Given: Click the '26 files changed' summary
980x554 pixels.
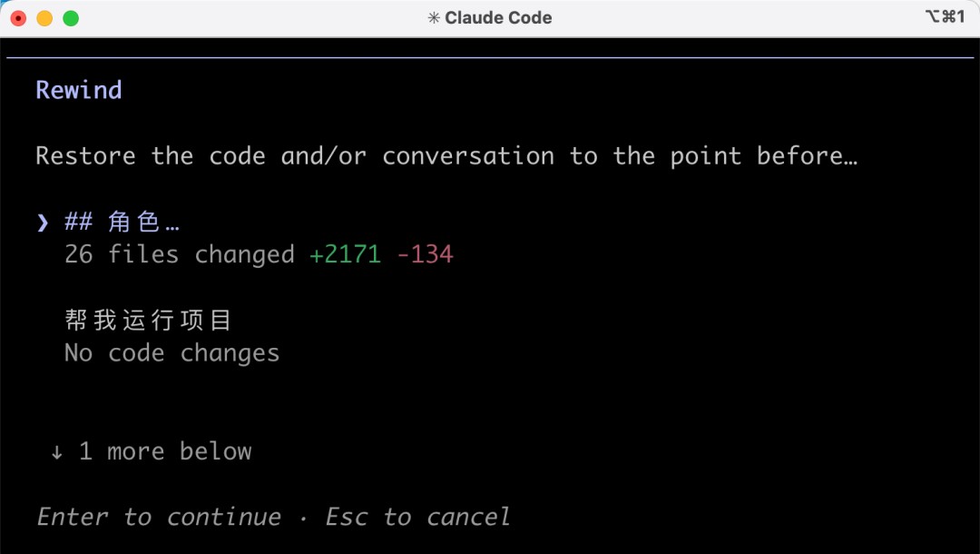Looking at the screenshot, I should click(180, 254).
